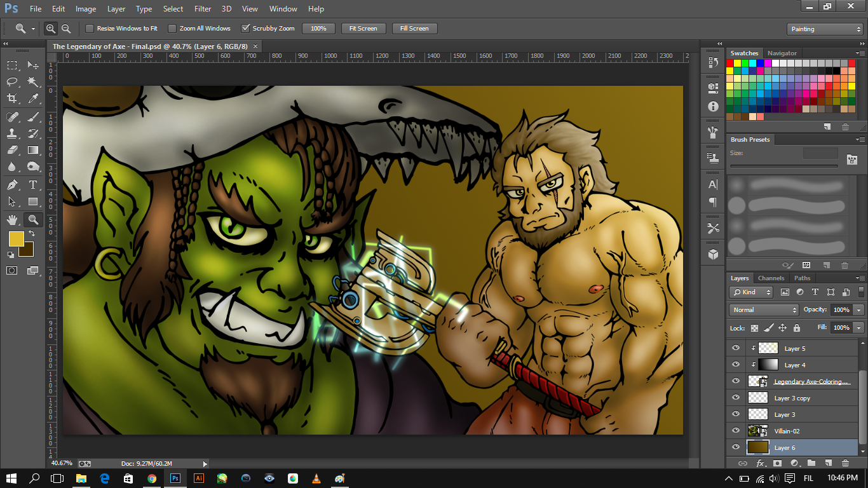This screenshot has height=488, width=868.
Task: Open the Select menu
Action: click(173, 9)
